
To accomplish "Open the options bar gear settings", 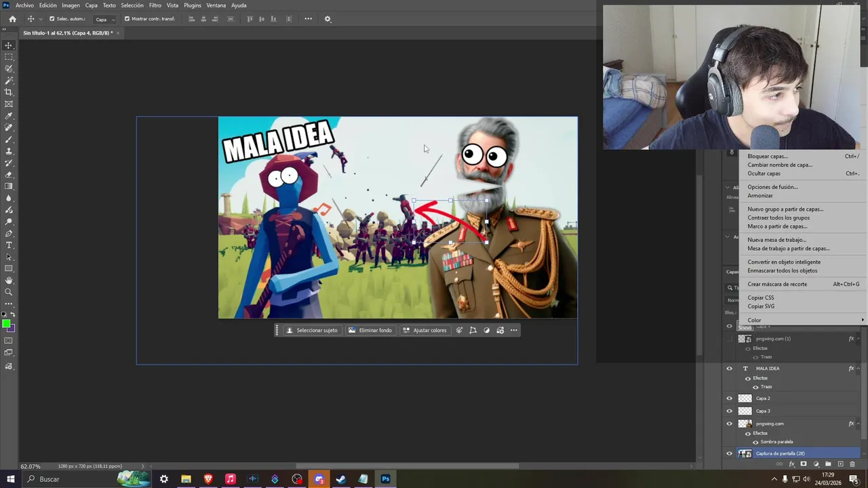I will tap(328, 19).
